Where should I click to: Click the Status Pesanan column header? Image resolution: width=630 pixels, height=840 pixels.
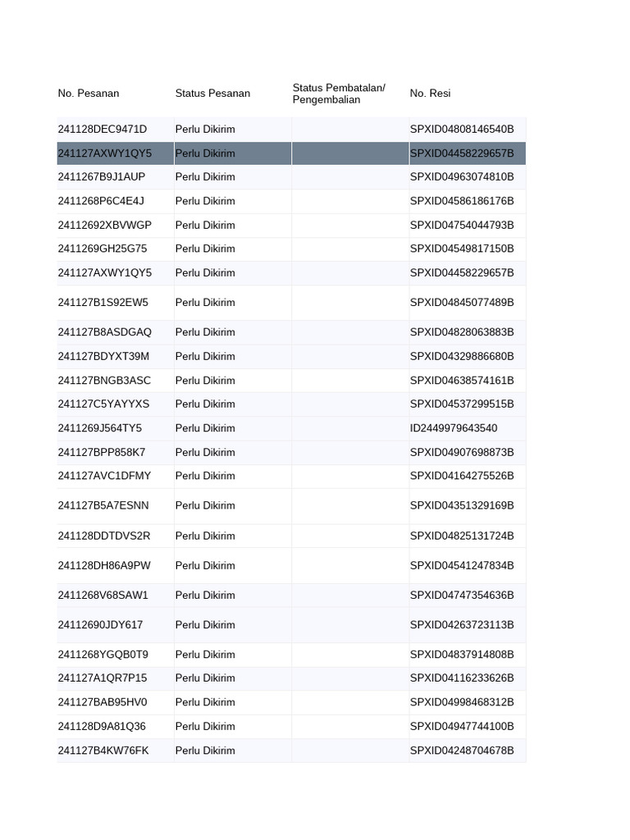click(212, 94)
